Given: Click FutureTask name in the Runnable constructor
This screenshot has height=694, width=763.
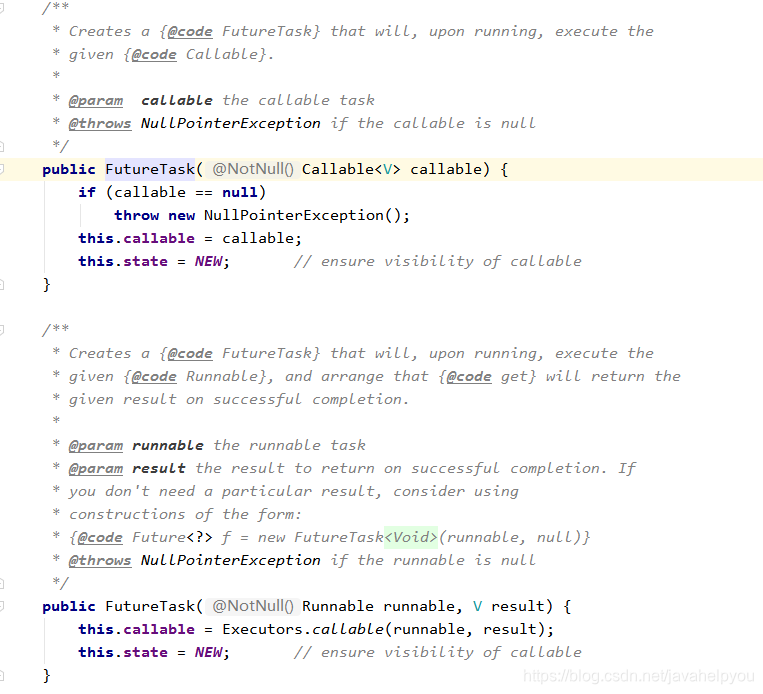Looking at the screenshot, I should point(150,606).
